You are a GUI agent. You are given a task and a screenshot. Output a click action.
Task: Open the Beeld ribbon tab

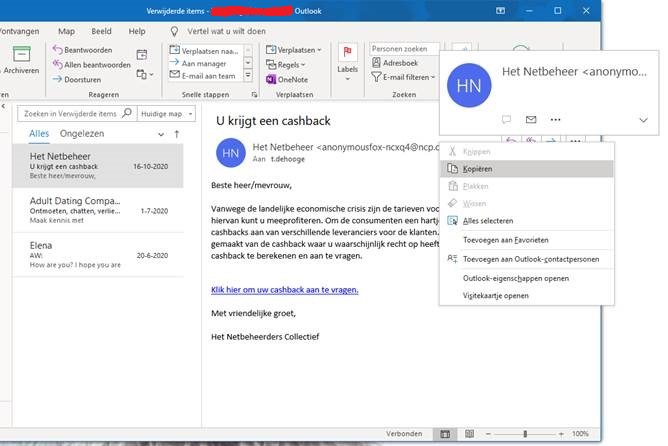click(101, 31)
